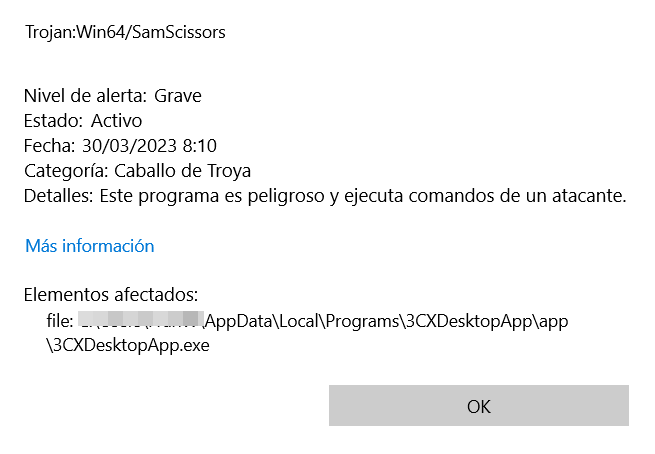Select the "Nivel de alerta" label
This screenshot has height=454, width=655.
click(x=85, y=96)
